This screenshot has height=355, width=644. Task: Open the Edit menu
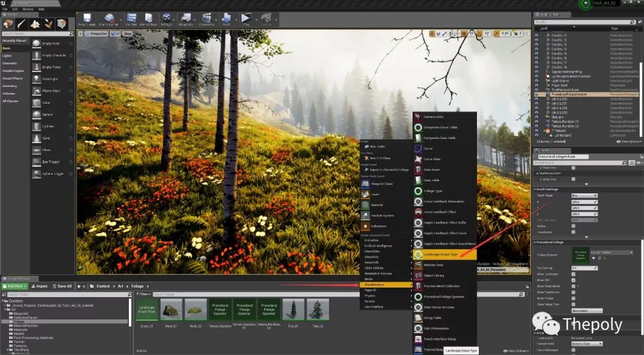15,9
